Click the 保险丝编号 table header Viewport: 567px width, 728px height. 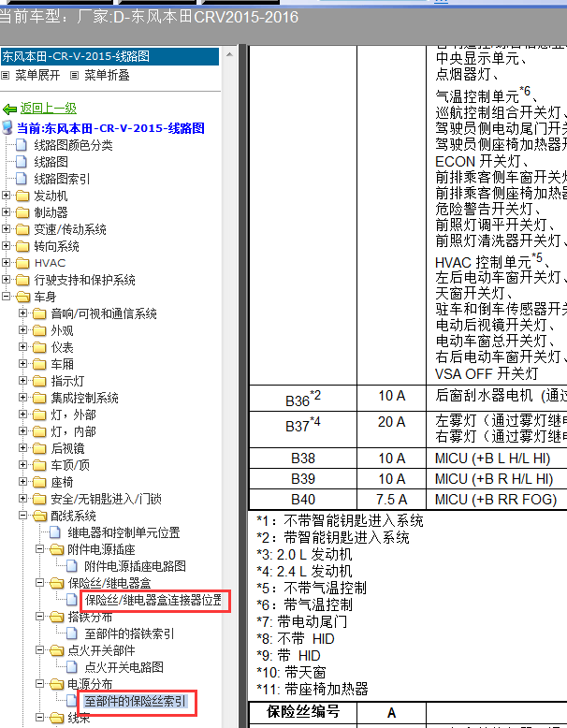[303, 711]
